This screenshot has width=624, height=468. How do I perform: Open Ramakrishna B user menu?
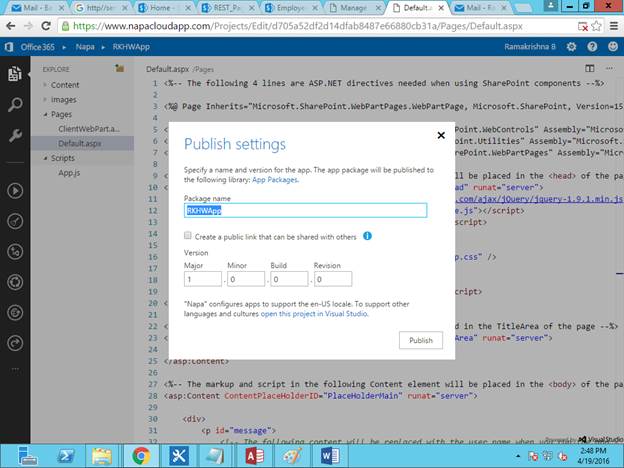point(530,47)
